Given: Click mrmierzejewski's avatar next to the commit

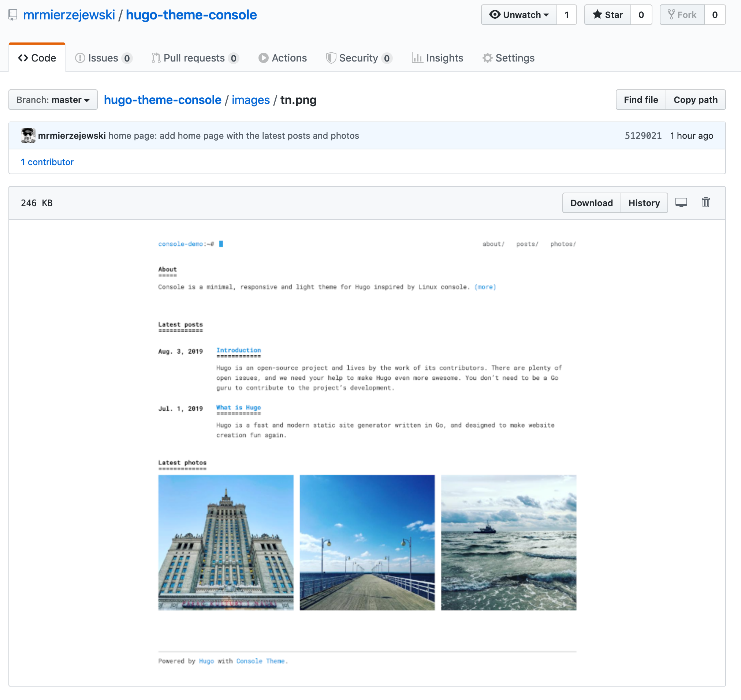Looking at the screenshot, I should [x=28, y=135].
